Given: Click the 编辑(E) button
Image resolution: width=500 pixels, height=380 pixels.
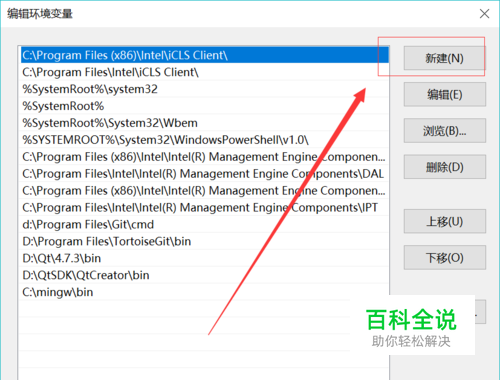Looking at the screenshot, I should (445, 95).
